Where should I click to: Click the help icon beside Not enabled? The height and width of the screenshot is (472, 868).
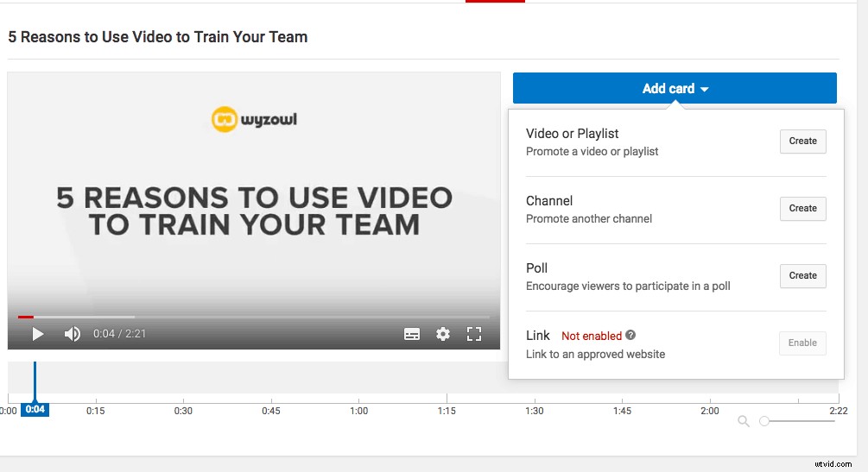pos(630,335)
